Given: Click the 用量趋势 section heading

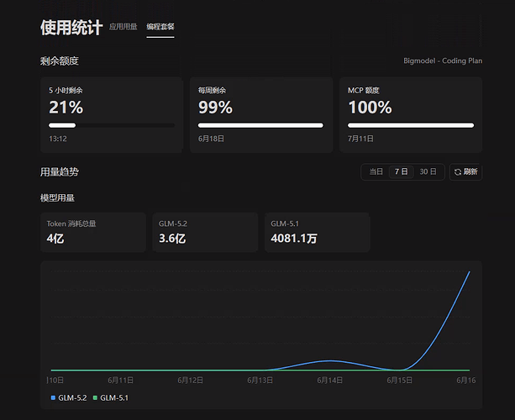Looking at the screenshot, I should click(x=60, y=171).
